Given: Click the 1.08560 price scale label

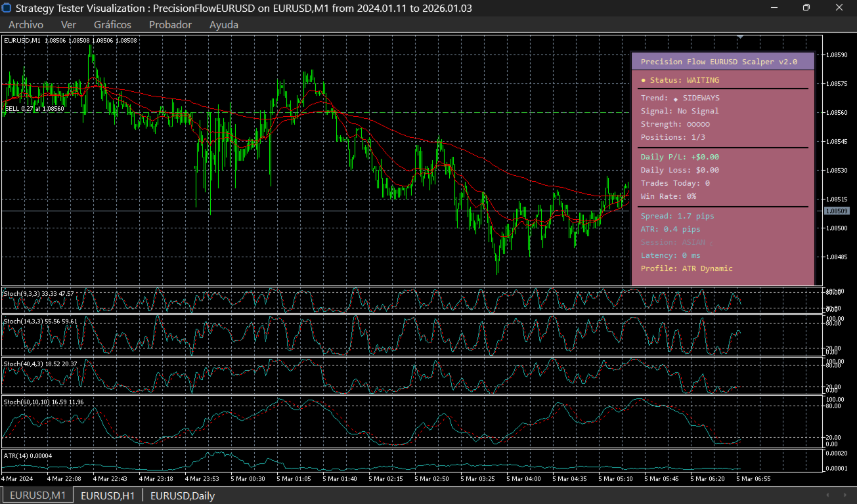Looking at the screenshot, I should (x=837, y=112).
